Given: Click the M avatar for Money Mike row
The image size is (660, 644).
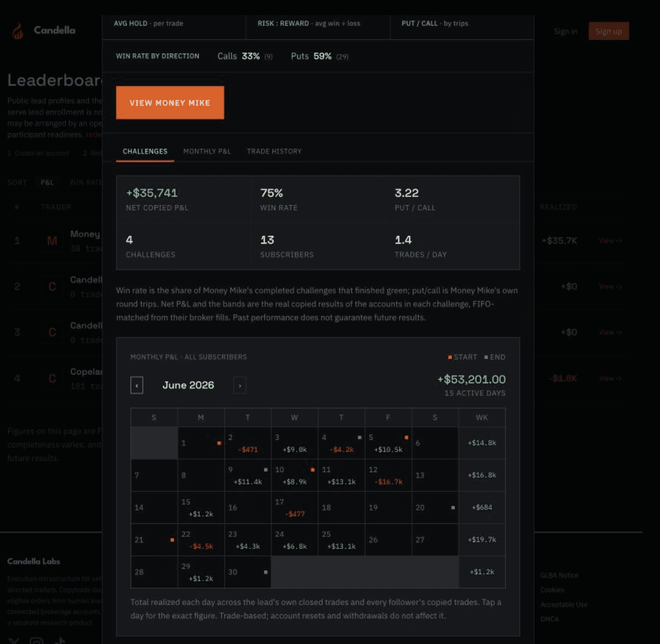Looking at the screenshot, I should click(52, 241).
